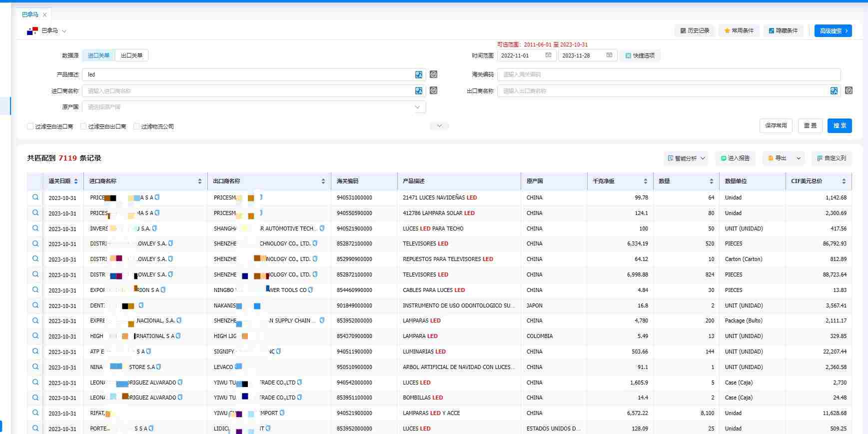Copy exporter name ending AUTOMOTIVE TECH
Viewport: 868px width, 434px height.
point(322,228)
